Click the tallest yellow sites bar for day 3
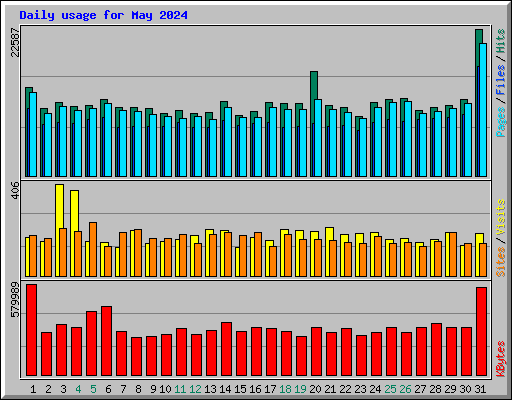The width and height of the screenshot is (512, 400). coord(59,207)
